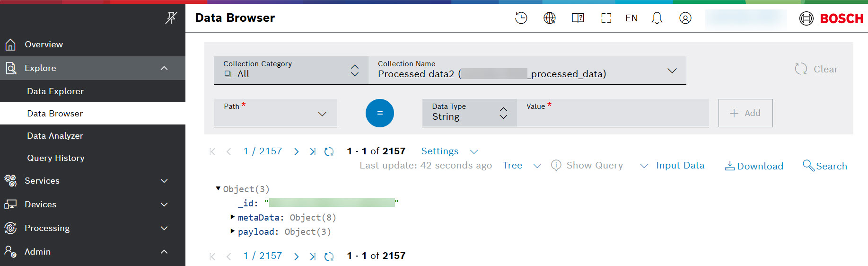Open Data Explorer in the sidebar
868x266 pixels.
click(55, 91)
